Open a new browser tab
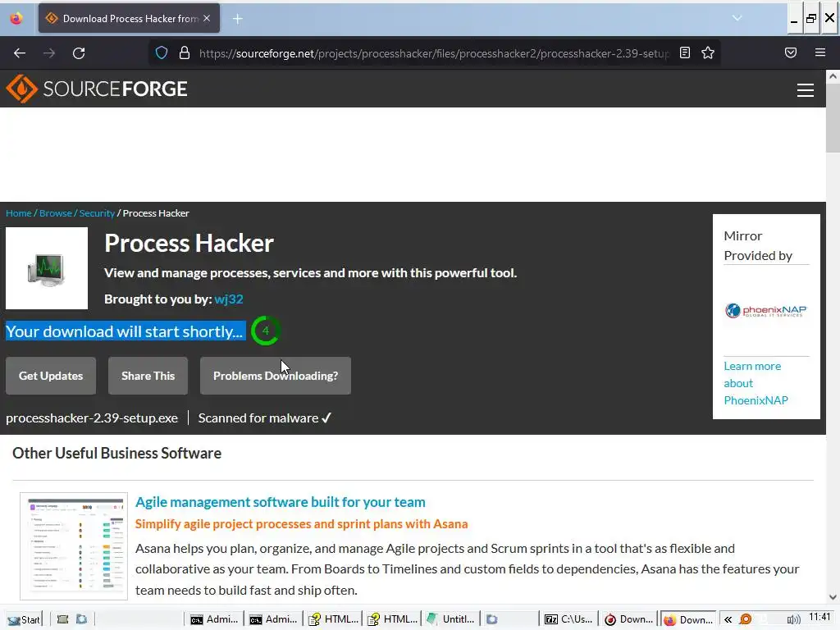The height and width of the screenshot is (630, 840). tap(237, 19)
